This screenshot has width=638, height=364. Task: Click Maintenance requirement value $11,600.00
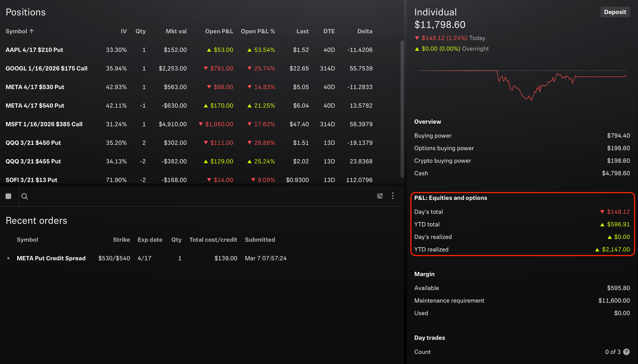(614, 301)
